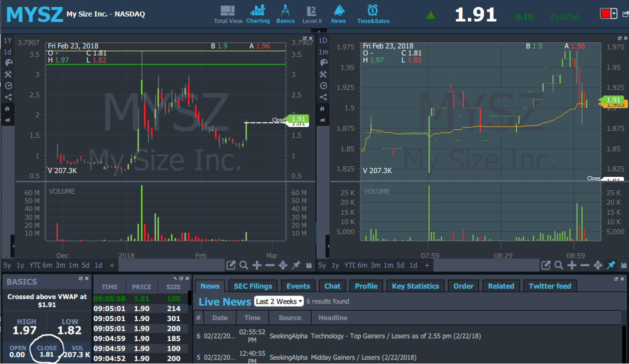Select 1m interval at right chart top-left
This screenshot has width=629, height=364.
323,52
